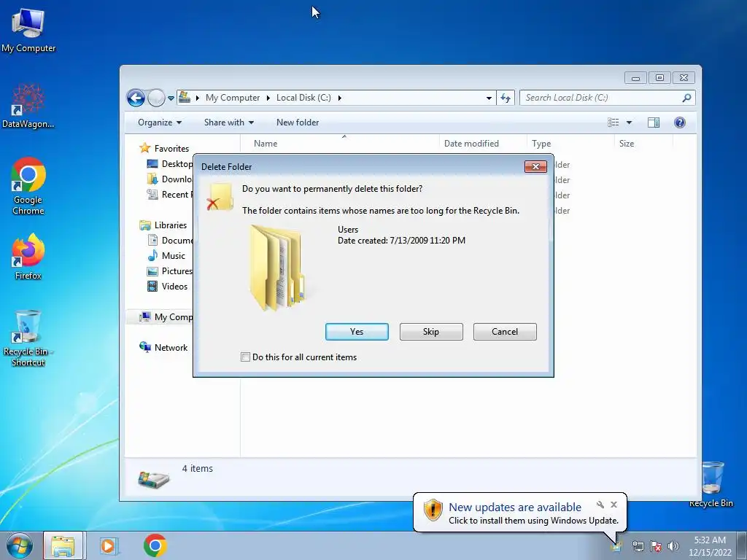
Task: Show the preview pane
Action: point(654,122)
